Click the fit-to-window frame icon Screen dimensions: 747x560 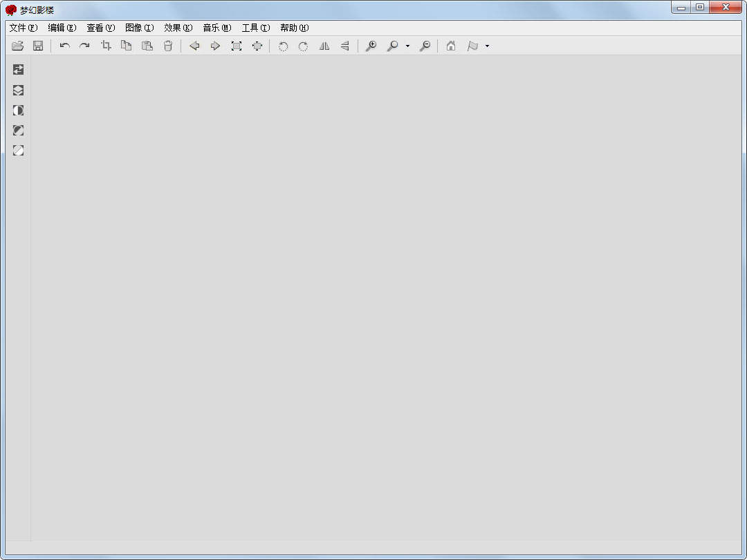(x=236, y=46)
